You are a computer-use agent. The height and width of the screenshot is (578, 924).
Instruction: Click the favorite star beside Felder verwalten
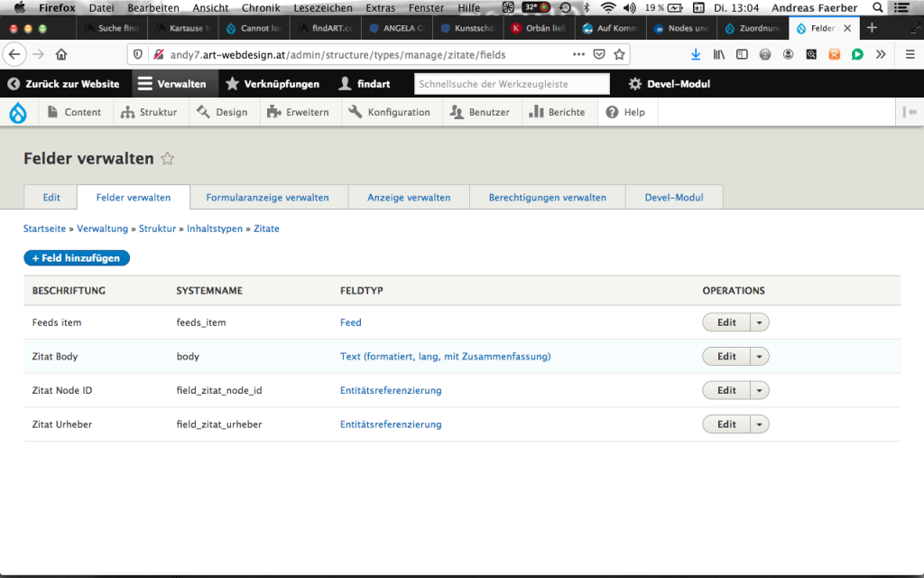pos(167,159)
